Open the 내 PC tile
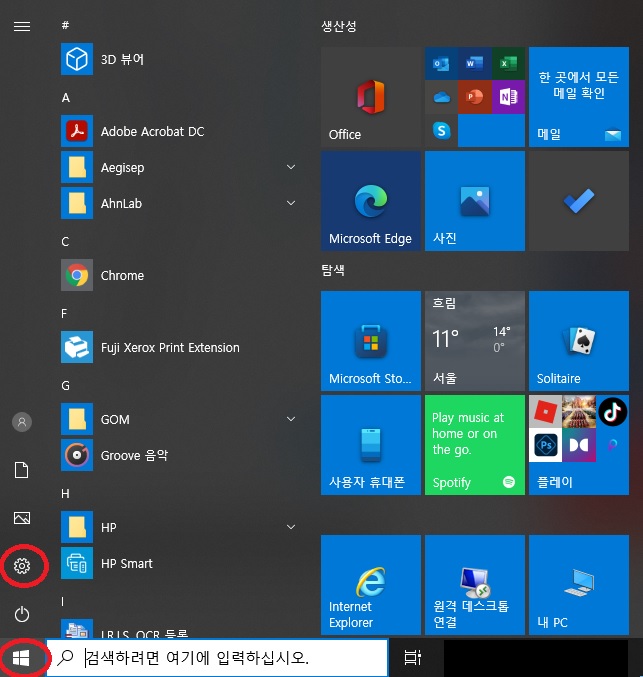The width and height of the screenshot is (643, 677). (579, 585)
